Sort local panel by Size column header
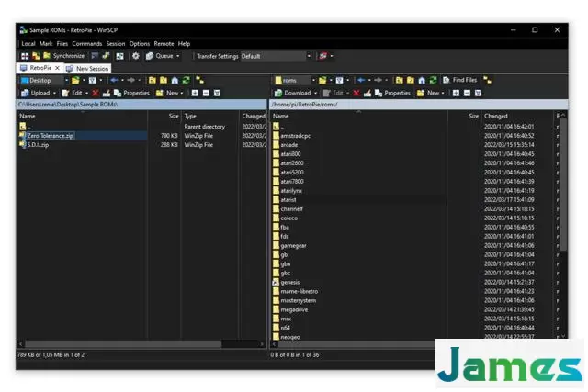The image size is (588, 392). (164, 117)
